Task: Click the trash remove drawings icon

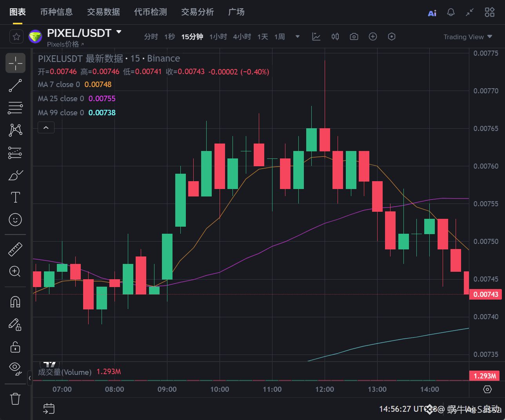Action: point(15,399)
